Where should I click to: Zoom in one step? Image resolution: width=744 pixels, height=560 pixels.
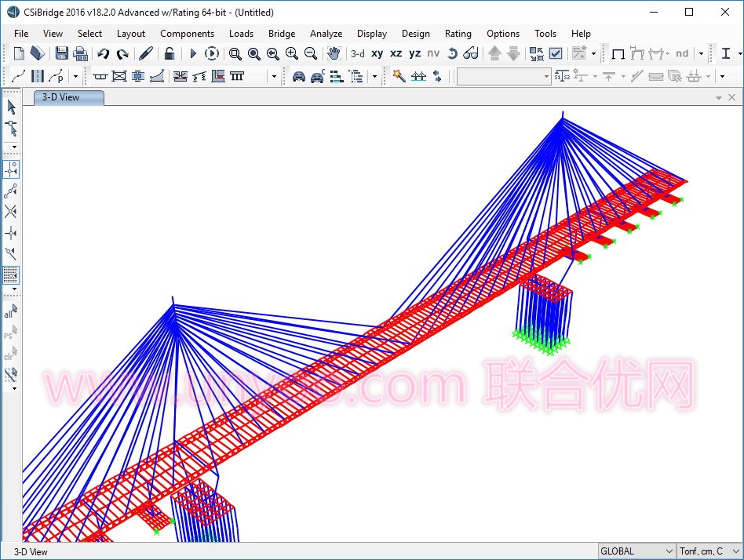292,53
